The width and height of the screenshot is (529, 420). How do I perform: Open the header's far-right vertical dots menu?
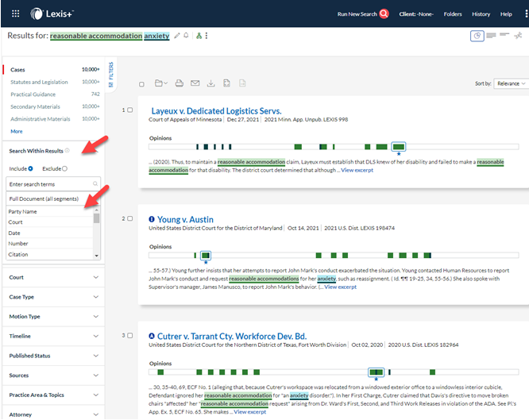(x=526, y=13)
